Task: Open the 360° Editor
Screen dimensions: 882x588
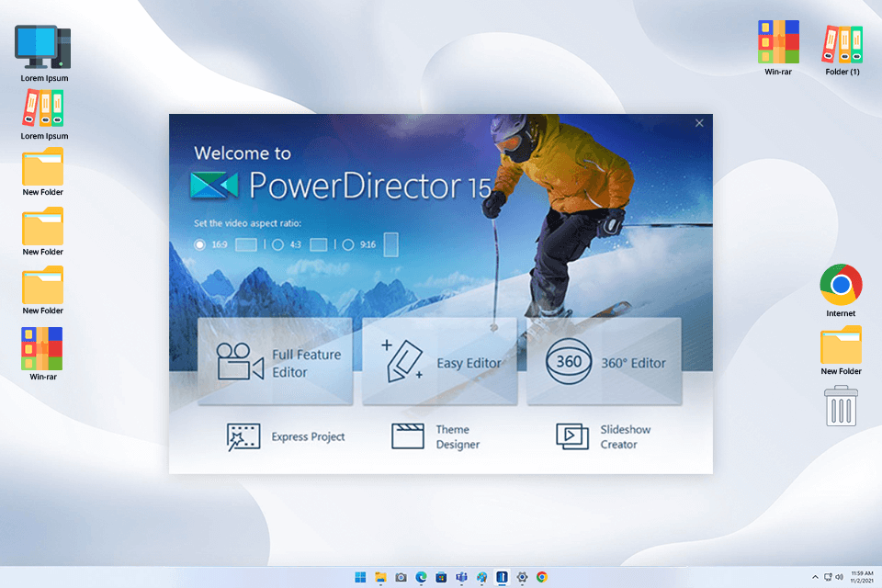Action: coord(604,361)
